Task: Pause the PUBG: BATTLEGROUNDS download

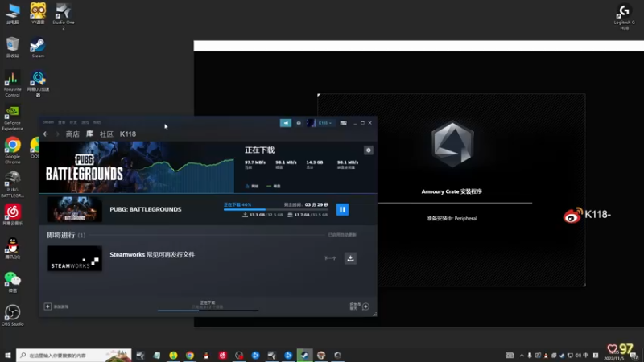Action: pyautogui.click(x=342, y=209)
